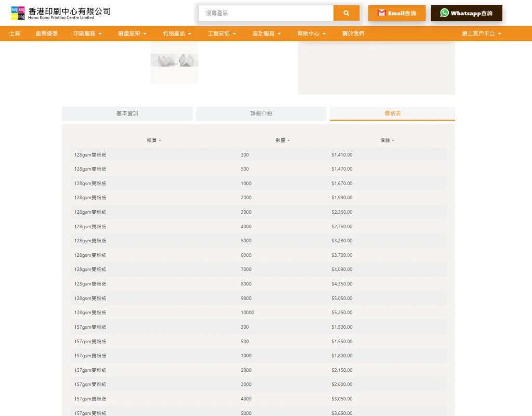Switch to the 基本資訊 tab

(x=127, y=113)
